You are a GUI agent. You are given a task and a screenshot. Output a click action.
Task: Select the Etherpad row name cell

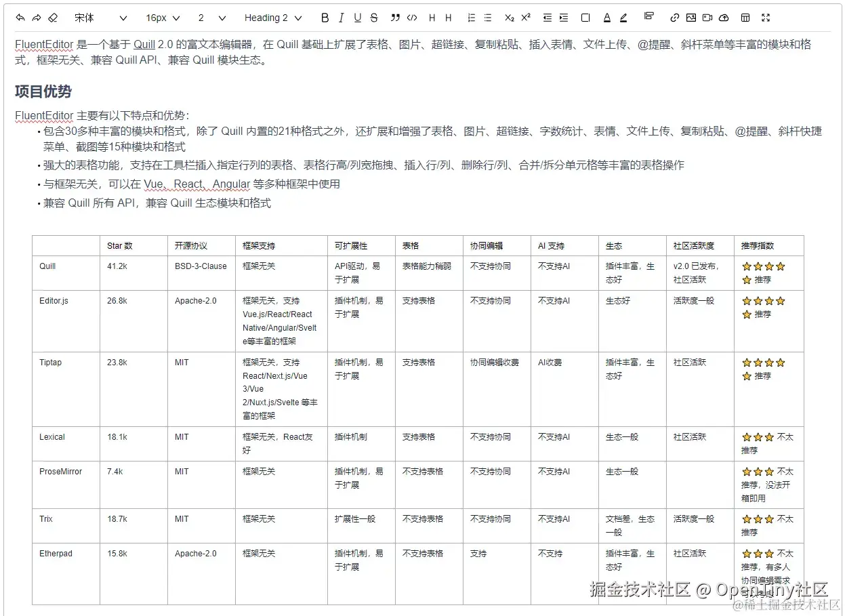pyautogui.click(x=66, y=574)
